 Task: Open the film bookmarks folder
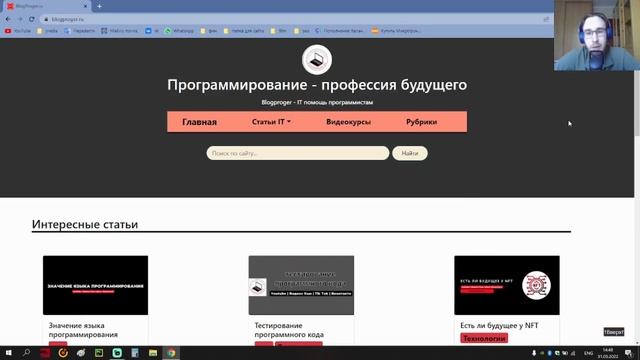point(279,31)
